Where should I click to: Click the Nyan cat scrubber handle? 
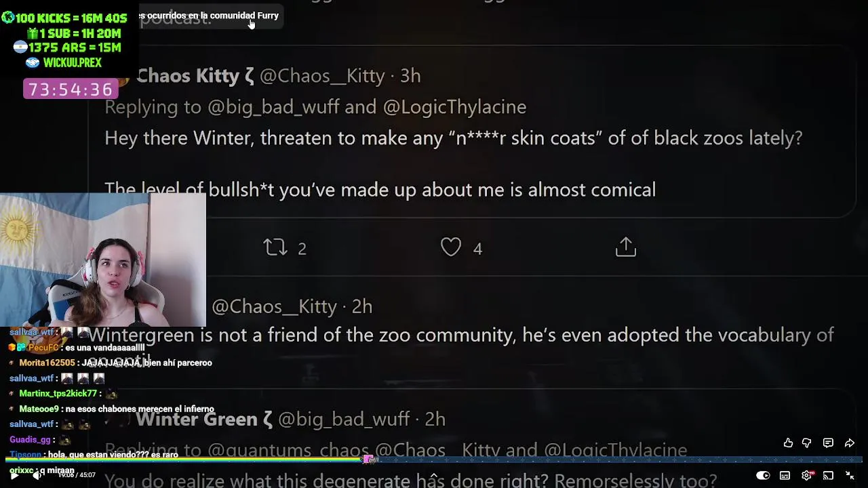click(370, 460)
